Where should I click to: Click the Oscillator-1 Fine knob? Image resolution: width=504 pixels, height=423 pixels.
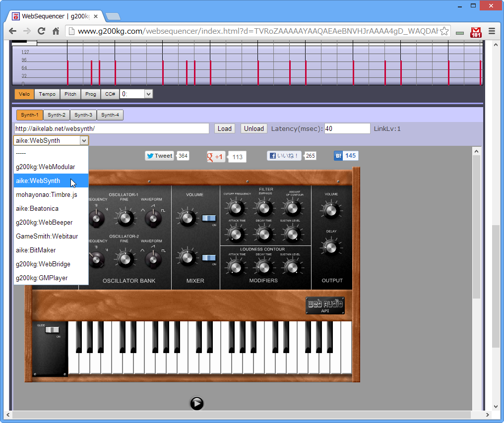[125, 218]
